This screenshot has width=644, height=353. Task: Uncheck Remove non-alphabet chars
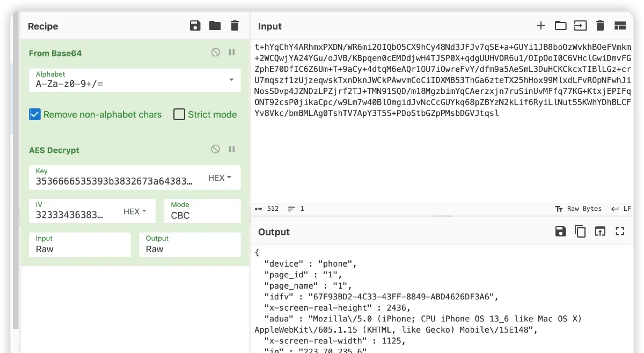35,114
